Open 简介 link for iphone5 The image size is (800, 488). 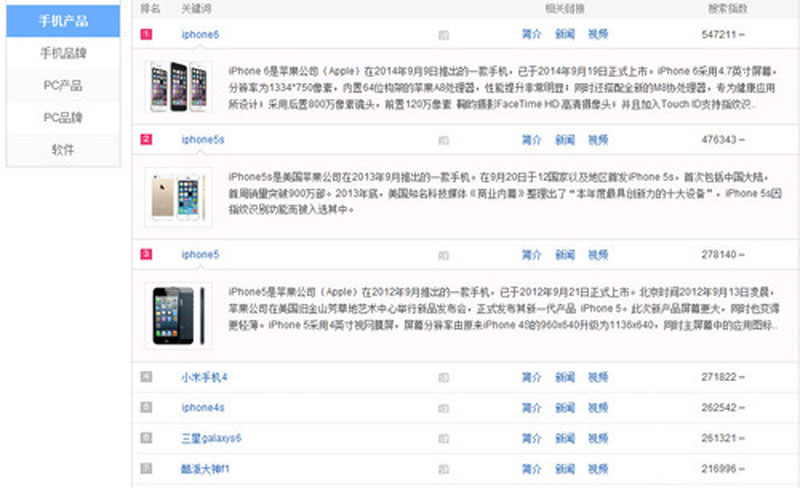(x=531, y=255)
